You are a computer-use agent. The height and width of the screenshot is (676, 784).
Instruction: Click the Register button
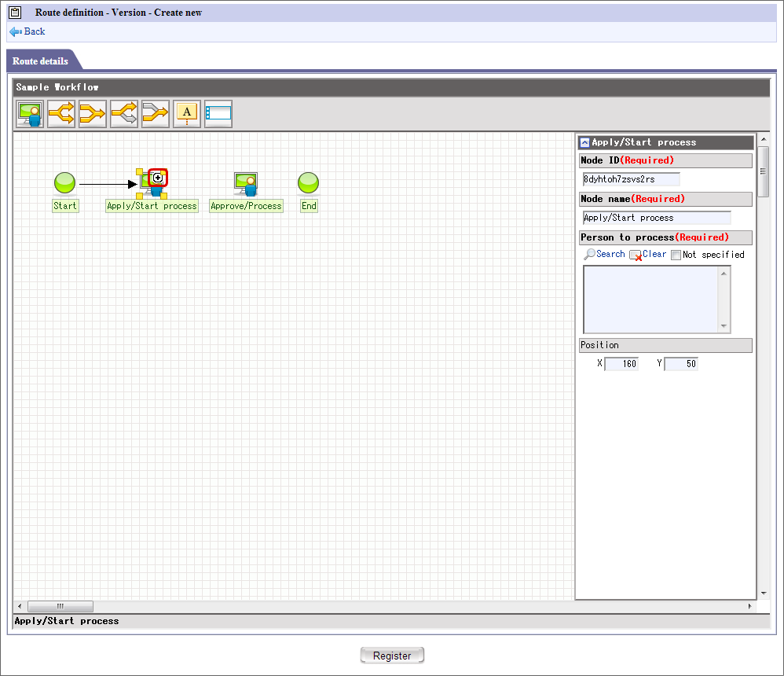click(x=392, y=656)
